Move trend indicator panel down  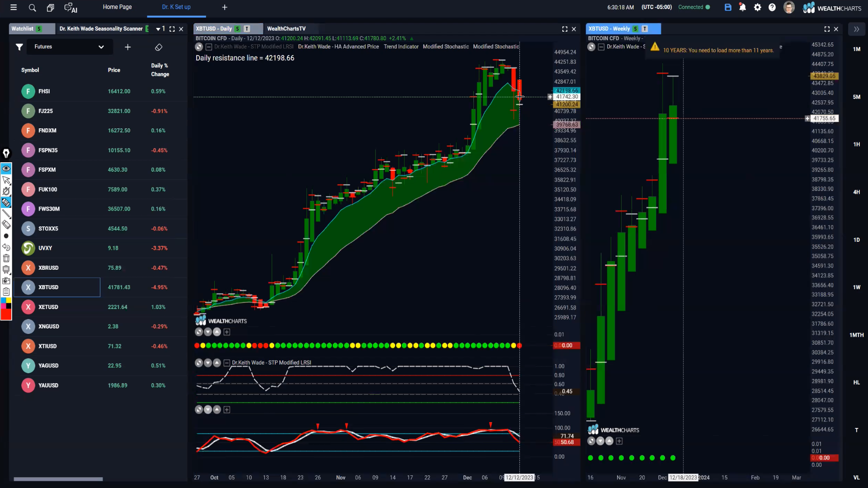(x=208, y=332)
